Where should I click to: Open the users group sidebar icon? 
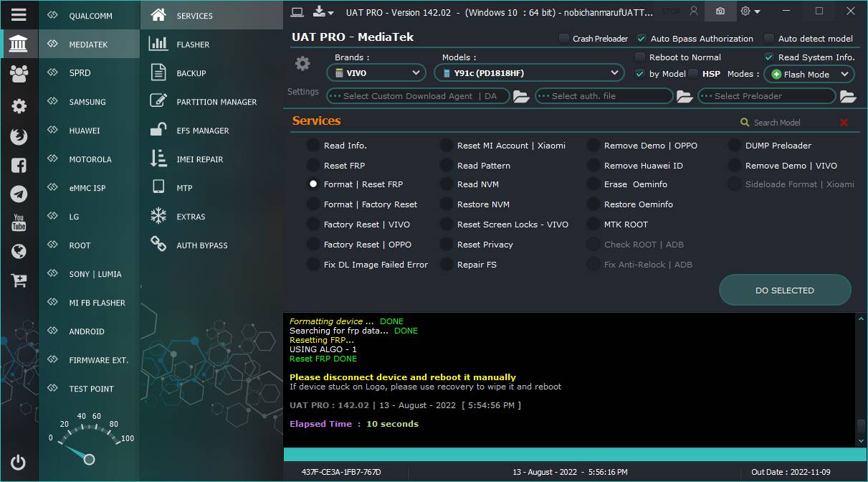[x=19, y=72]
